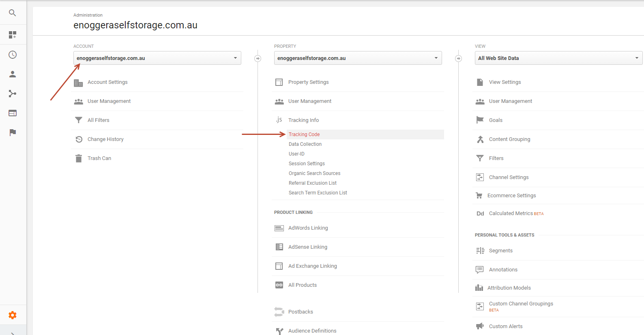Collapse the Tracking Info section
This screenshot has height=335, width=644.
tap(303, 120)
